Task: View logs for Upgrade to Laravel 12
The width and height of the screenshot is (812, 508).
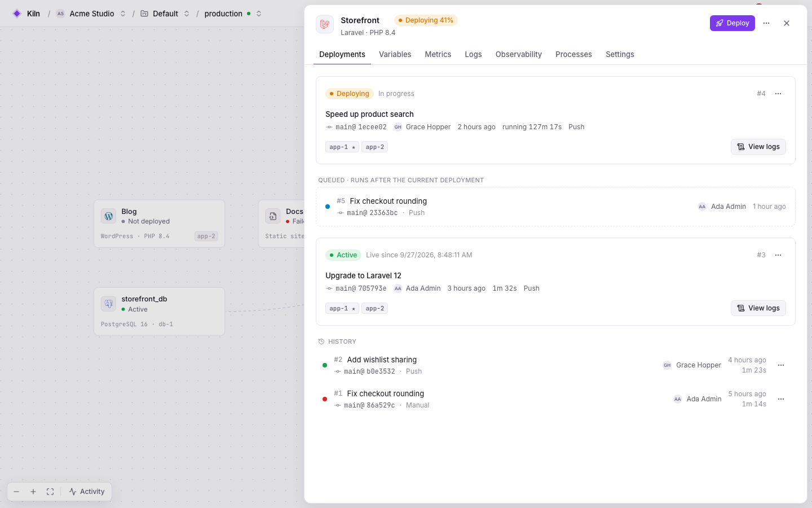Action: [758, 308]
